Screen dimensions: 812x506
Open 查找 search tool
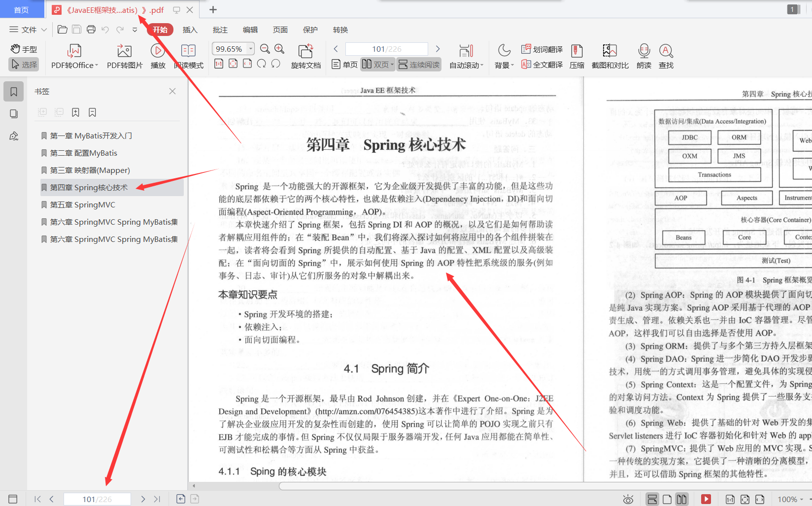(666, 57)
